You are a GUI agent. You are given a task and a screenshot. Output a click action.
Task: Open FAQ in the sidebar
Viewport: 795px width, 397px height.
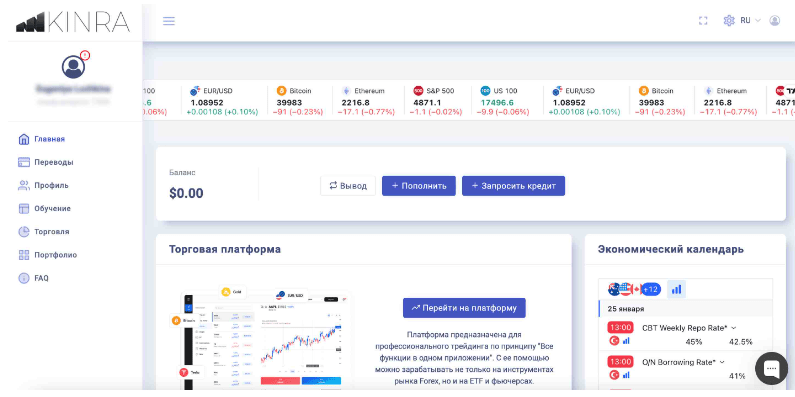point(42,278)
